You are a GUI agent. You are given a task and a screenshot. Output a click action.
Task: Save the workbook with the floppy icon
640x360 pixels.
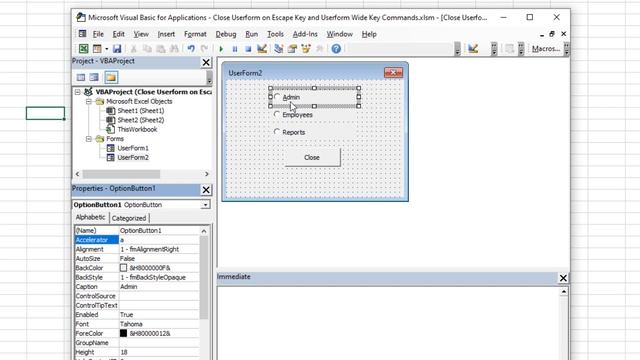[x=117, y=49]
